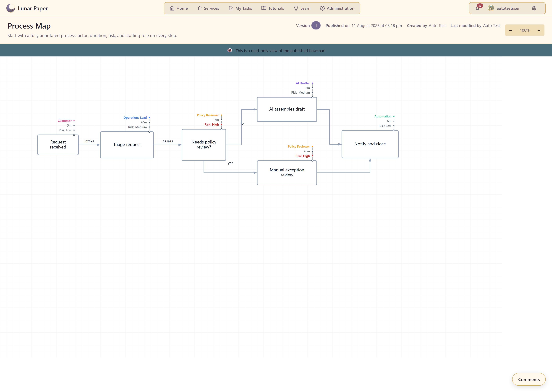Select the Notify and close node
The height and width of the screenshot is (392, 552).
click(370, 144)
